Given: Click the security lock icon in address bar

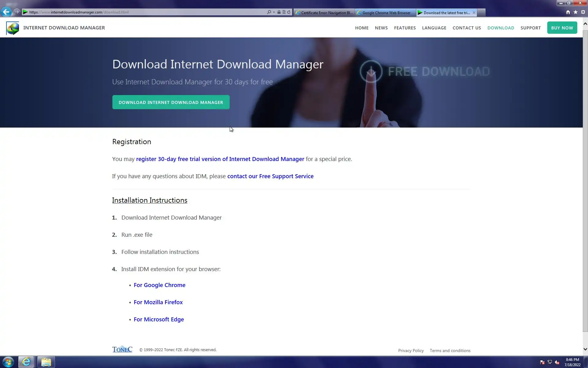Looking at the screenshot, I should pyautogui.click(x=279, y=12).
